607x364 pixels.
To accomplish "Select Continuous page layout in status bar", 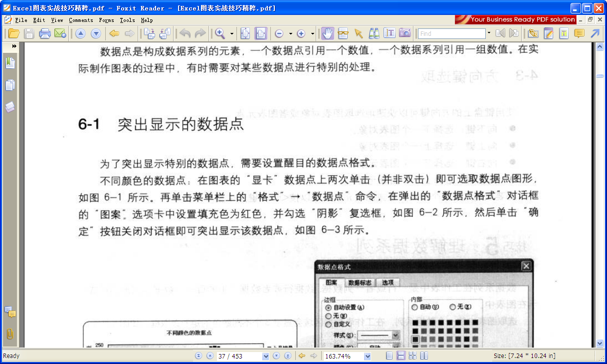I will click(401, 356).
